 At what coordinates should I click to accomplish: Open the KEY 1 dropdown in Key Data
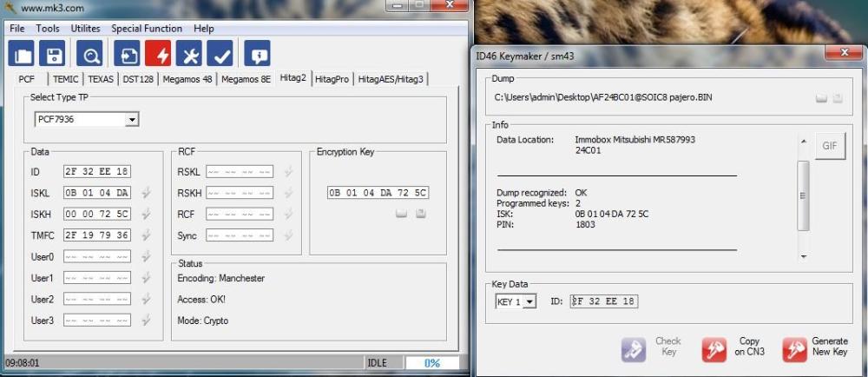tap(530, 301)
